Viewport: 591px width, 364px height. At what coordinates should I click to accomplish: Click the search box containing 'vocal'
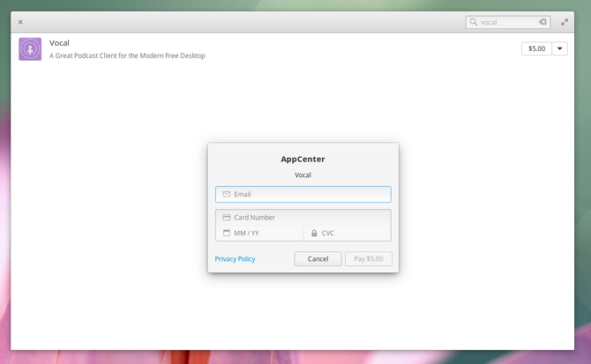click(508, 22)
